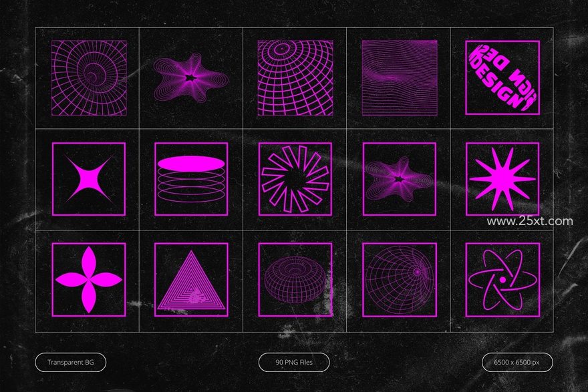Click the wavy starfish line-art shape without frame
Viewport: 588px width, 392px height.
[x=191, y=78]
